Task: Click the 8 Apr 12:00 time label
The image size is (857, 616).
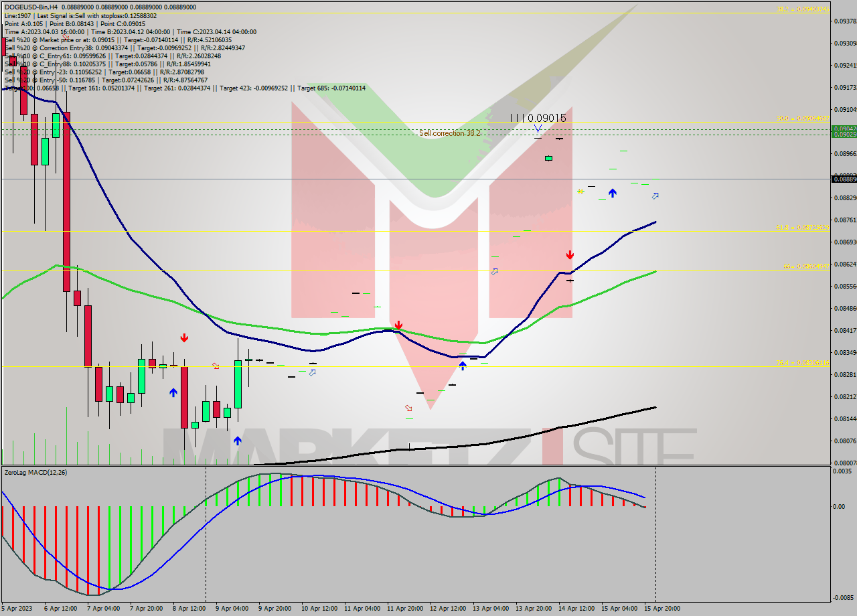Action: point(188,609)
